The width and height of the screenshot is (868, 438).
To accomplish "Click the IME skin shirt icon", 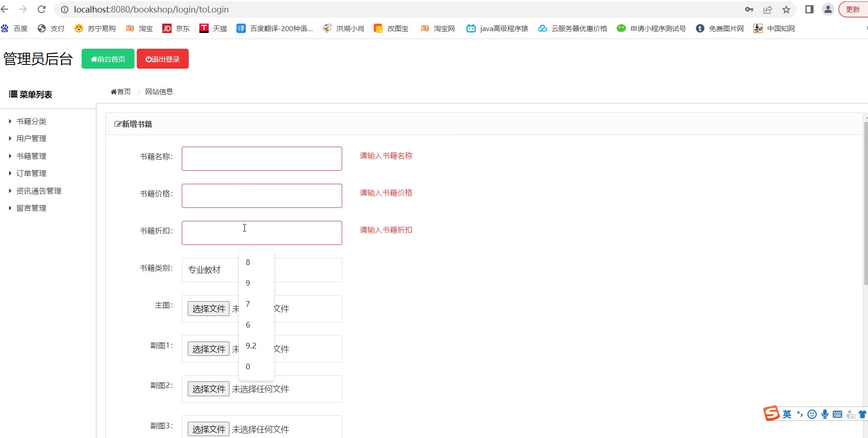I will click(x=862, y=414).
